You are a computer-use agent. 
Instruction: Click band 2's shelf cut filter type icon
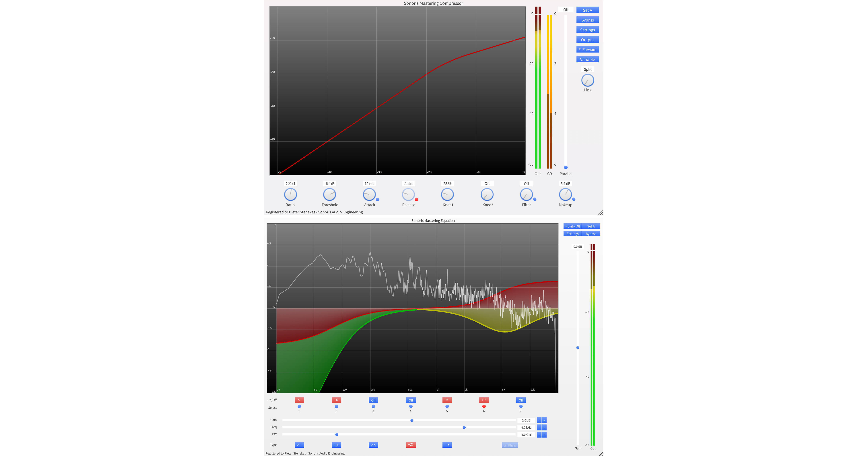coord(336,445)
